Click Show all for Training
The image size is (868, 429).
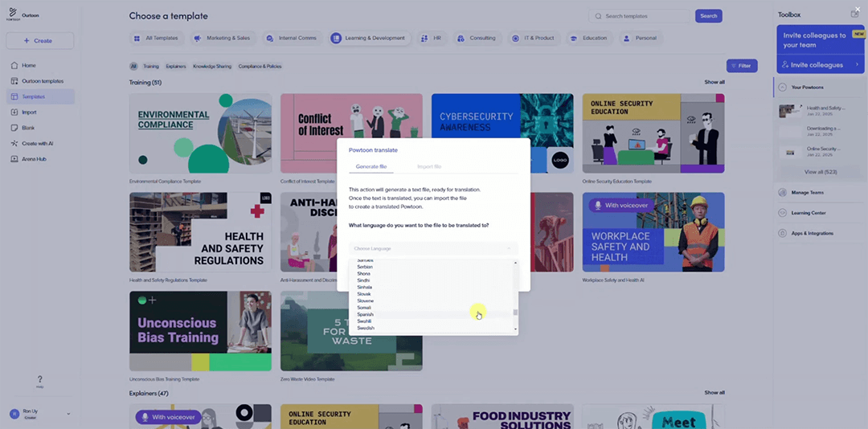pos(714,82)
